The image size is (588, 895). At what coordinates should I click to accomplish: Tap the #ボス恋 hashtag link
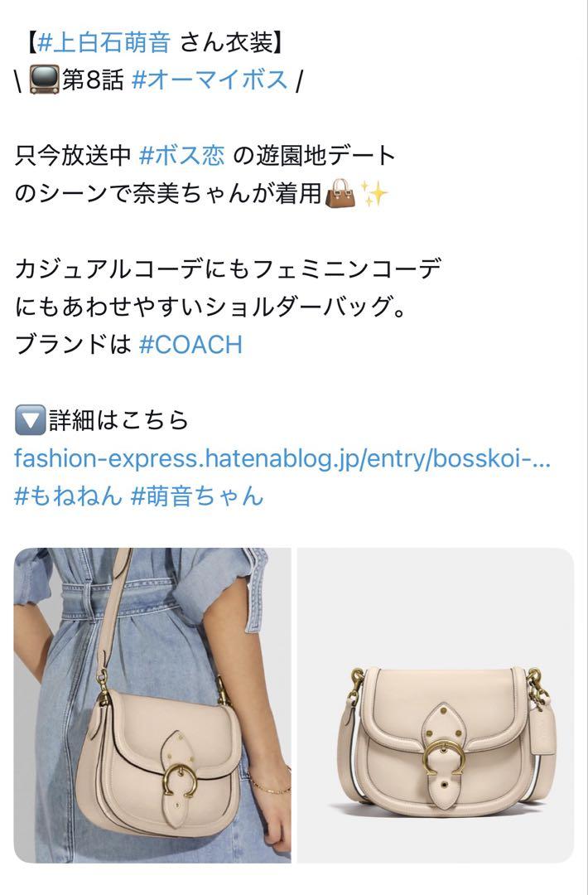(x=182, y=155)
